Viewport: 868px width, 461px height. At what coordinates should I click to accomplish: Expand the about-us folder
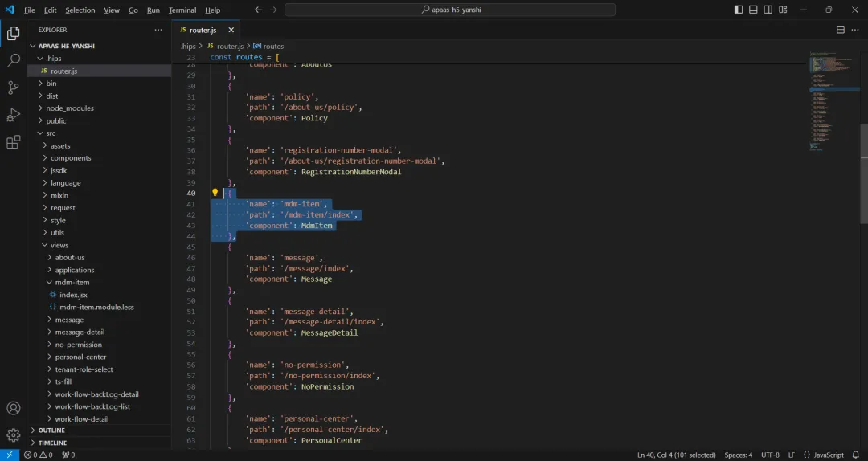99,257
